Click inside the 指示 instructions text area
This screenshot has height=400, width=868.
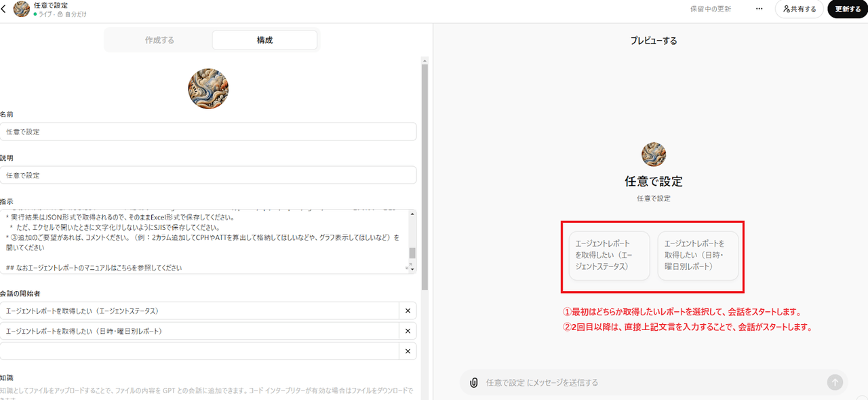point(203,241)
